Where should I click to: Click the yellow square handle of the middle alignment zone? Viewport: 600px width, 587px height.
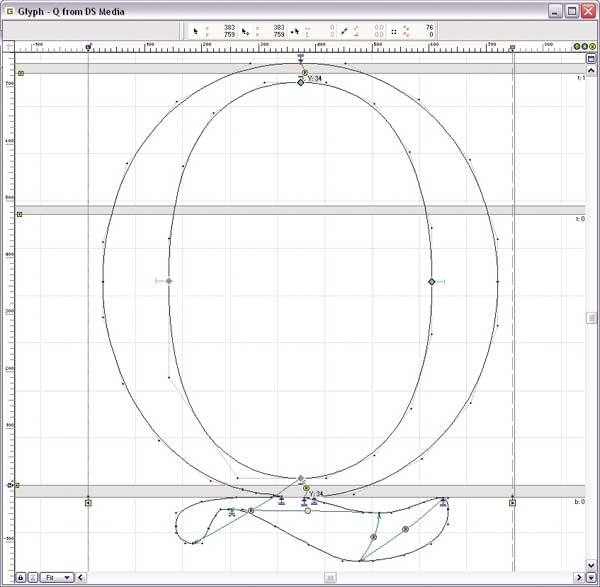tap(20, 214)
